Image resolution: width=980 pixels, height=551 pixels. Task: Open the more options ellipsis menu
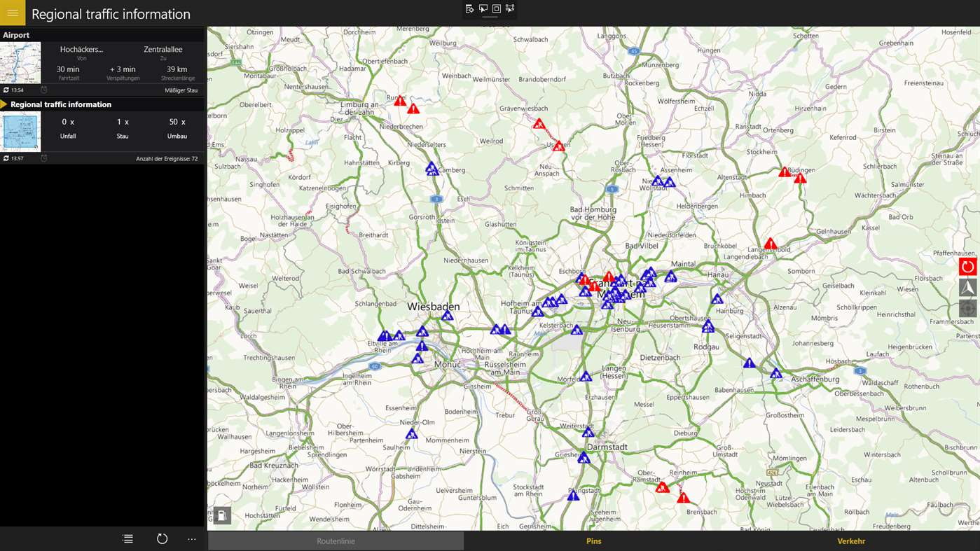192,539
